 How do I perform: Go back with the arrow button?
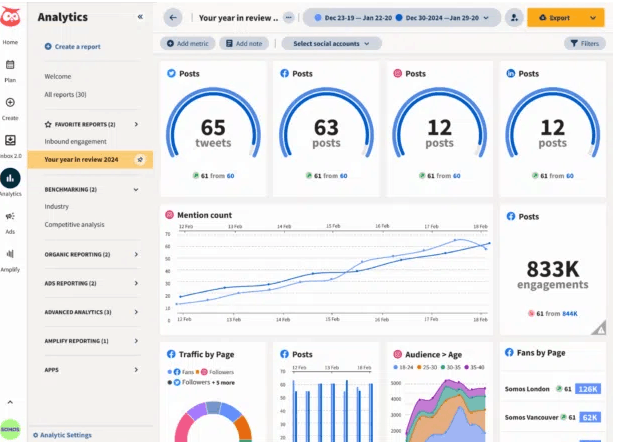[x=173, y=18]
